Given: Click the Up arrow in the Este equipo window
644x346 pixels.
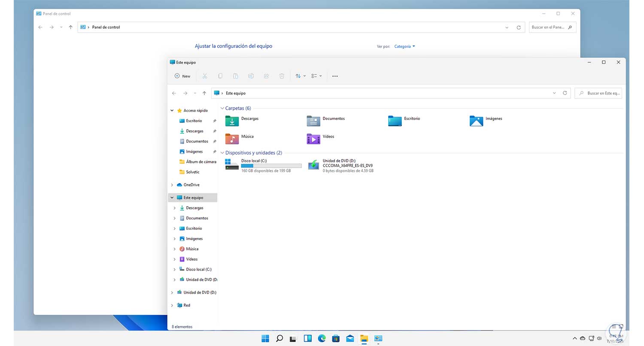Looking at the screenshot, I should (204, 93).
